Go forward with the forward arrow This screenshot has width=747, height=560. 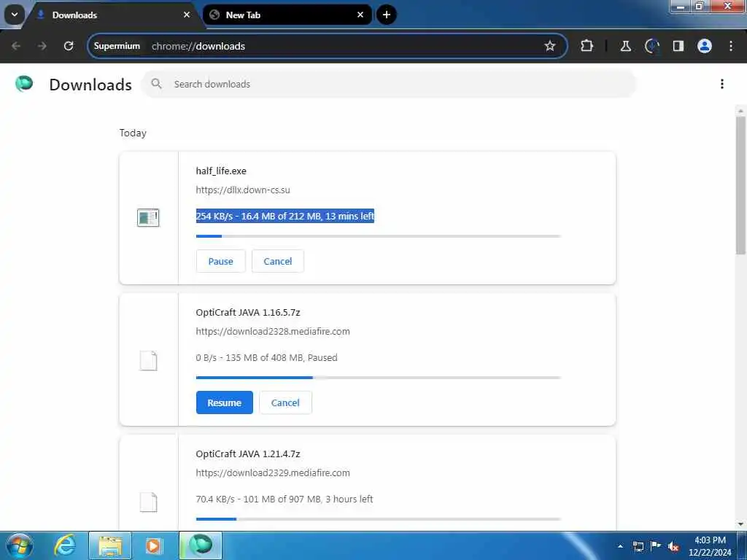[42, 46]
